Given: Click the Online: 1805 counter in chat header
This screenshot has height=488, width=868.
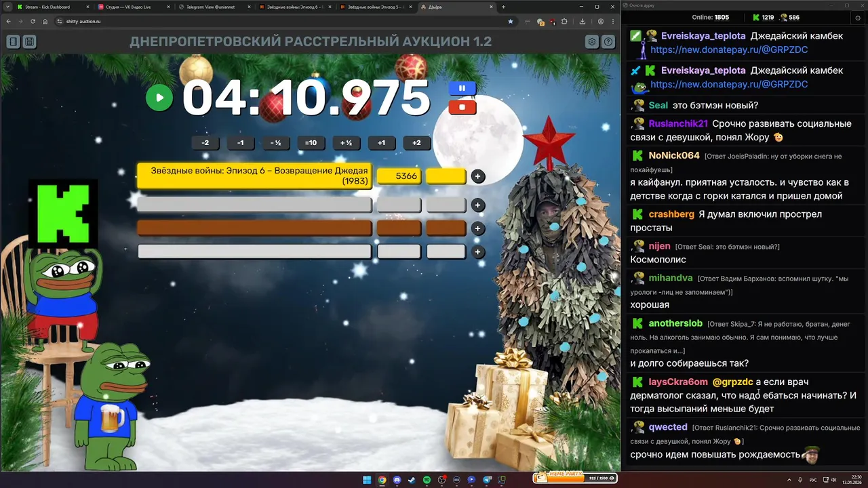Looking at the screenshot, I should click(710, 18).
